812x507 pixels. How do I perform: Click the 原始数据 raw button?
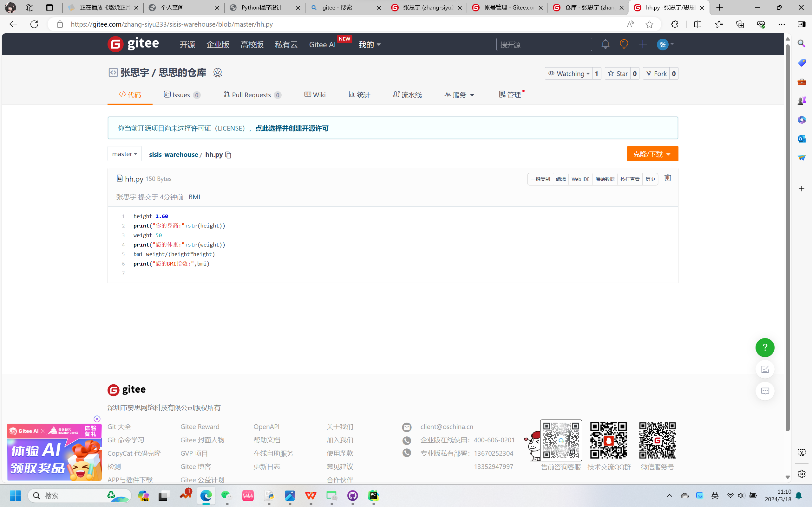click(x=605, y=179)
